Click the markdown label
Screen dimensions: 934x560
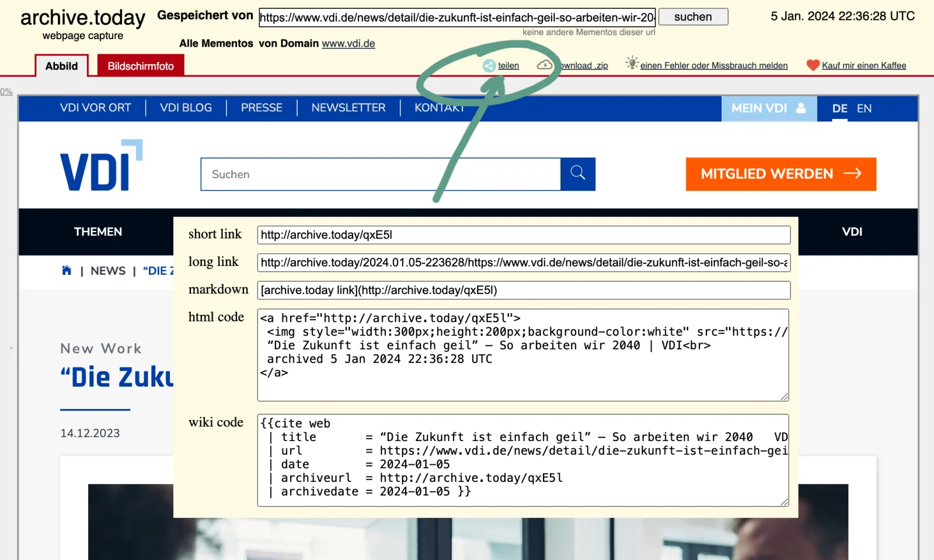218,289
